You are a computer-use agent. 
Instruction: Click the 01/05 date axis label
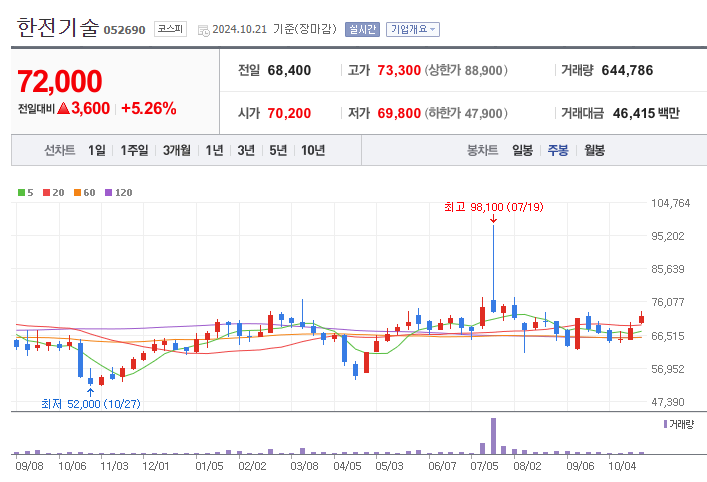pos(209,466)
